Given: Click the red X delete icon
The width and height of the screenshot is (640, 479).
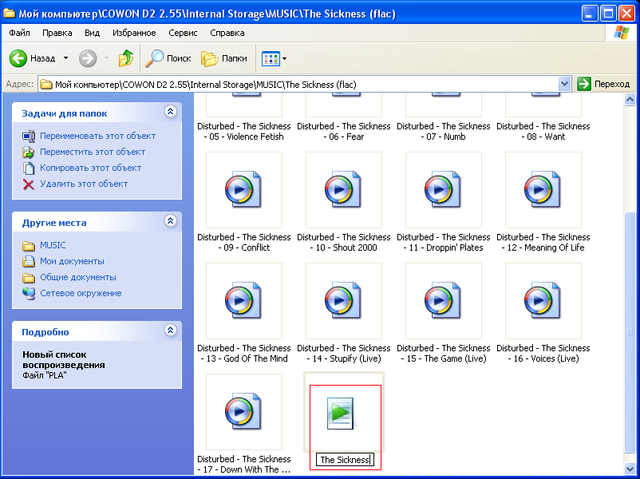Looking at the screenshot, I should (28, 184).
